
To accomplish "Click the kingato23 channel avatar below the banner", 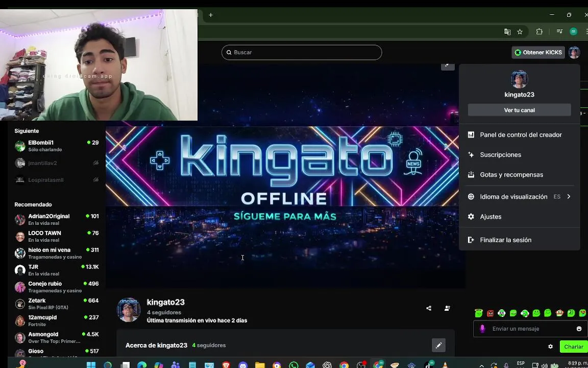I will tap(129, 310).
